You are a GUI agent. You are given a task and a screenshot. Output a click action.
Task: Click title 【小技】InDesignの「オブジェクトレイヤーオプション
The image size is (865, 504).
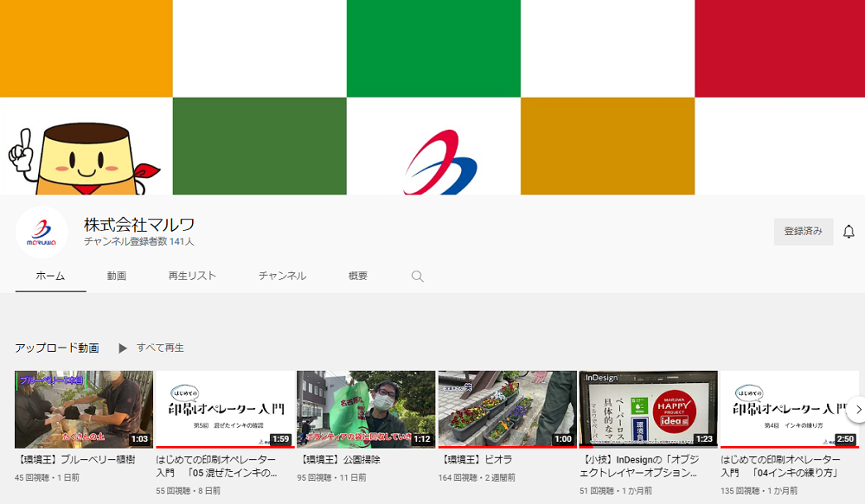(639, 466)
